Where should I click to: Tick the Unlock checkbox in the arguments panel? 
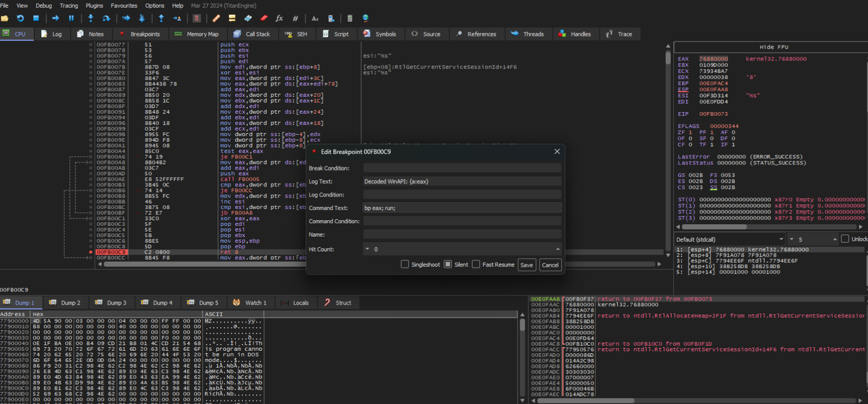(845, 239)
